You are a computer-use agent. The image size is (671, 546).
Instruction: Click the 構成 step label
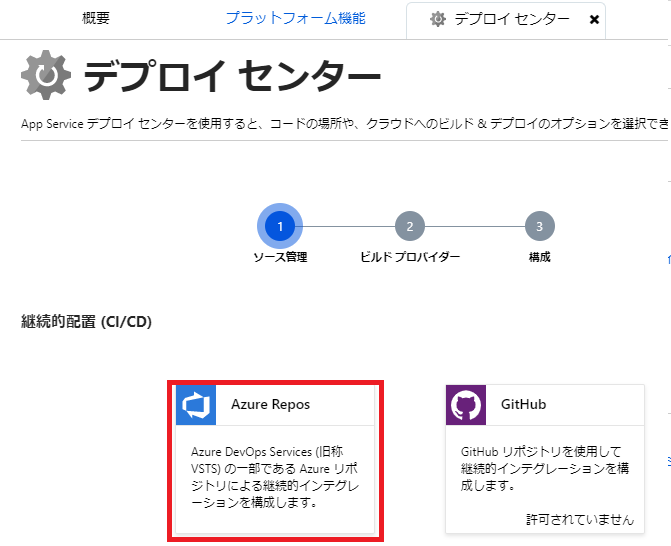tap(540, 257)
